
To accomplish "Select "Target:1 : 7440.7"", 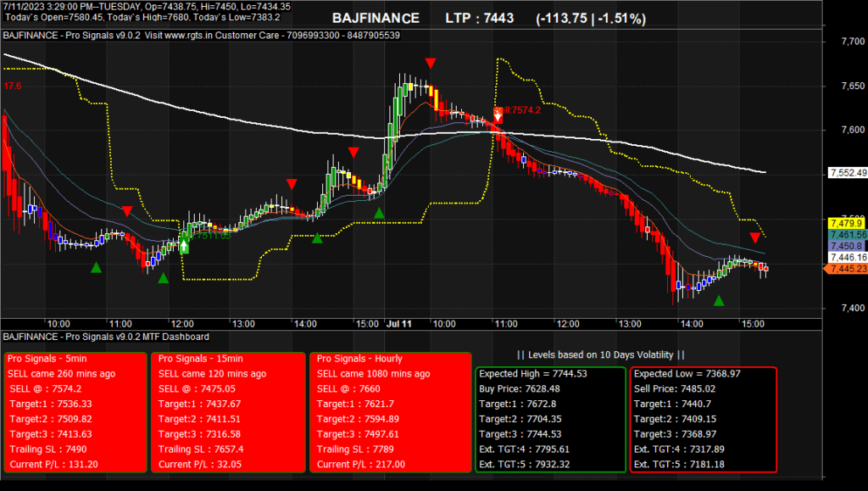I will click(672, 405).
